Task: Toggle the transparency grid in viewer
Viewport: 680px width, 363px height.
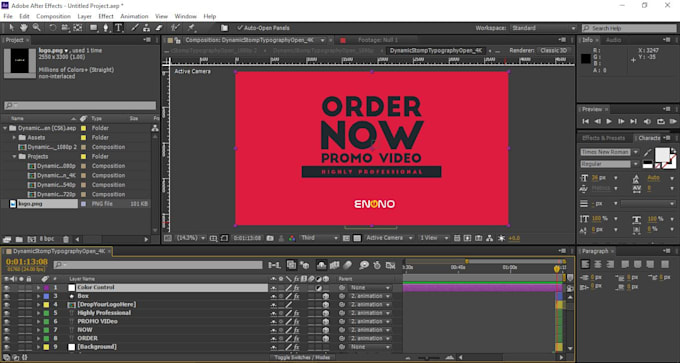Action: 357,238
